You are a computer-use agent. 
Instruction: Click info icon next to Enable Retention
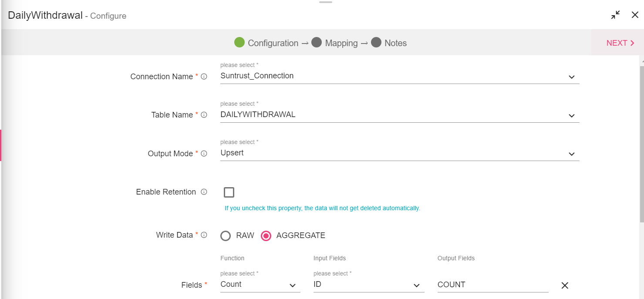(204, 192)
